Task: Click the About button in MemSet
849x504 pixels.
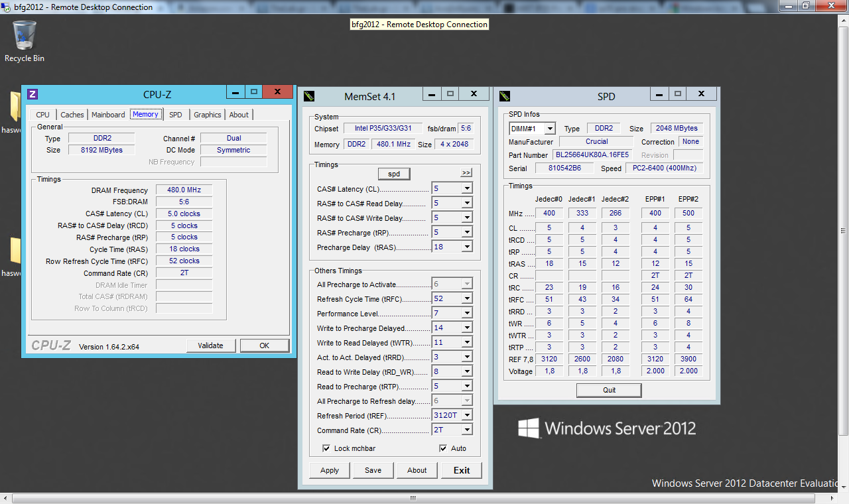Action: pos(417,470)
